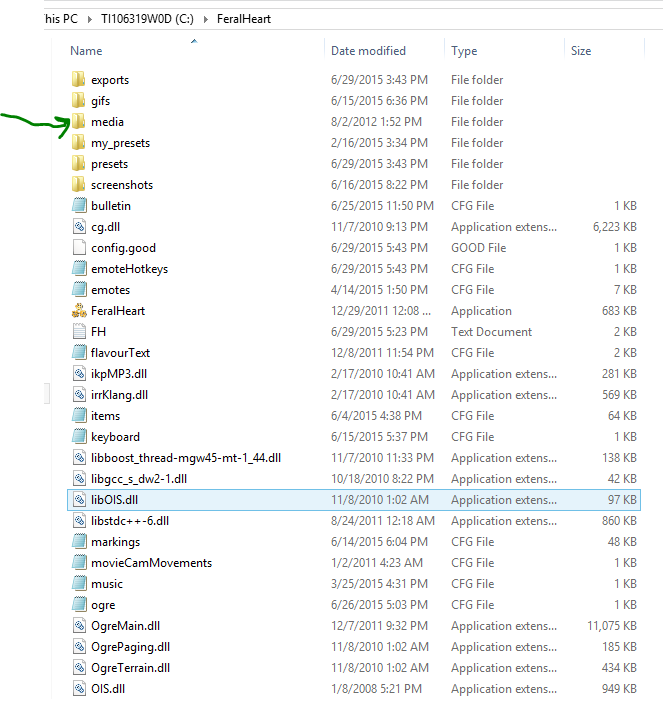This screenshot has width=663, height=711.
Task: Click the OgreMain.dll file icon
Action: click(79, 626)
